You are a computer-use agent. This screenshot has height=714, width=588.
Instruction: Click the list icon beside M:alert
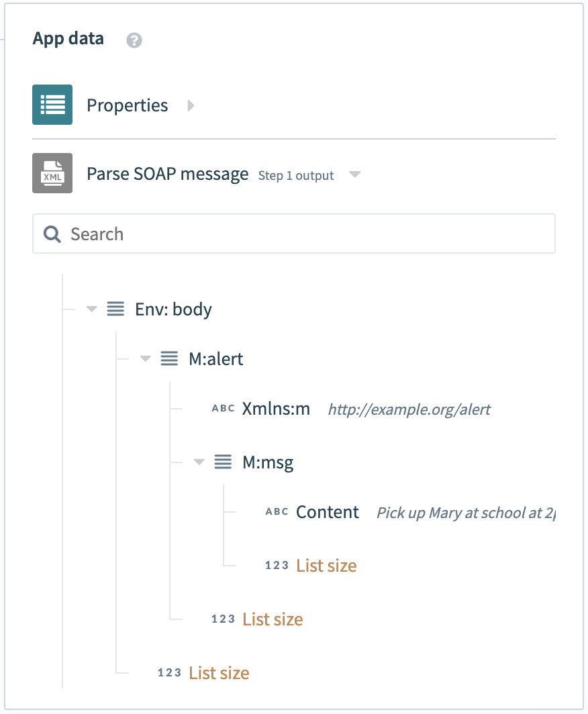[168, 358]
